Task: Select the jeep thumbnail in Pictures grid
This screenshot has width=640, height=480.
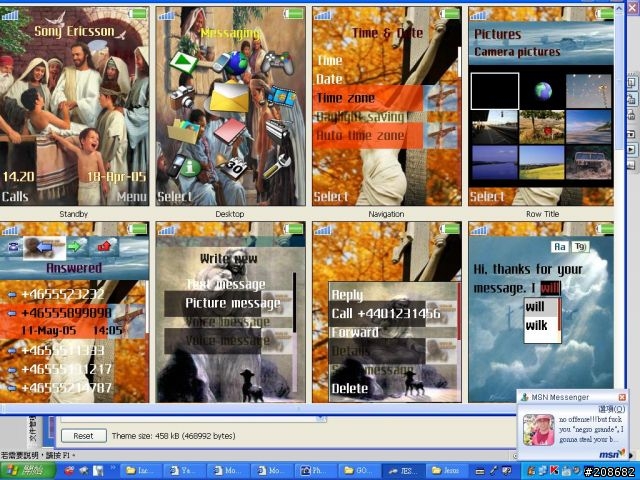Action: click(589, 162)
